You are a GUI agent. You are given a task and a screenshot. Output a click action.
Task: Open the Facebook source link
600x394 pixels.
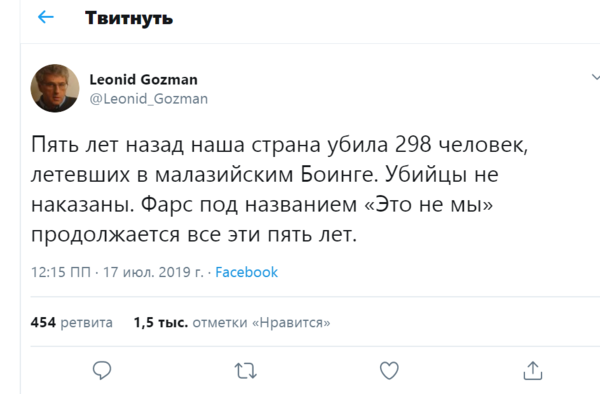(x=246, y=272)
